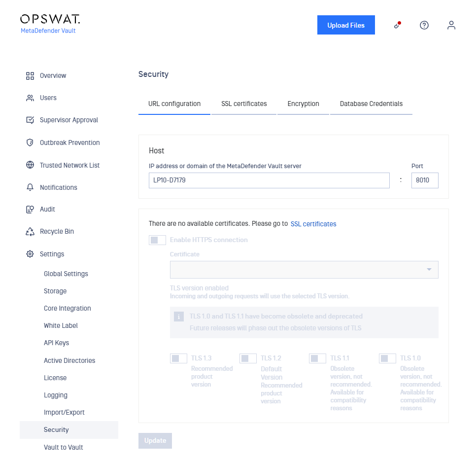Follow the SSL certificates link
Screen dimensions: 476x462
[x=313, y=224]
